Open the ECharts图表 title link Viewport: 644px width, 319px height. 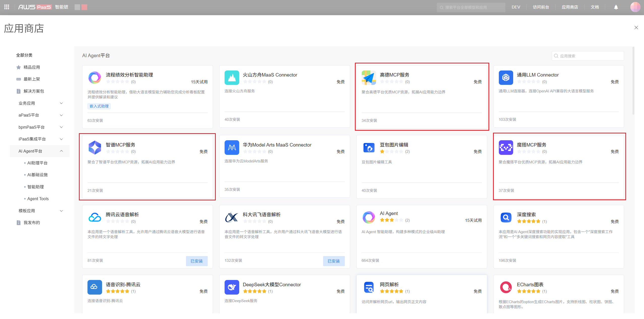pos(530,285)
